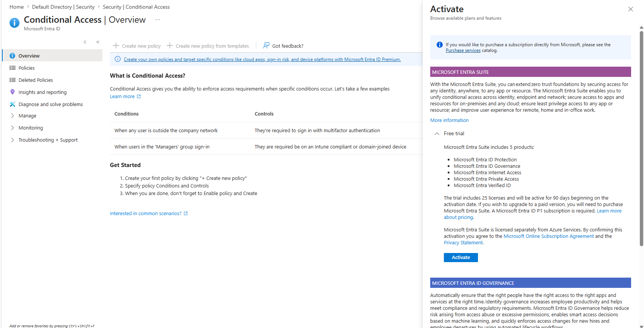The height and width of the screenshot is (328, 644).
Task: Click the Insights and reporting lightbulb icon
Action: (13, 92)
